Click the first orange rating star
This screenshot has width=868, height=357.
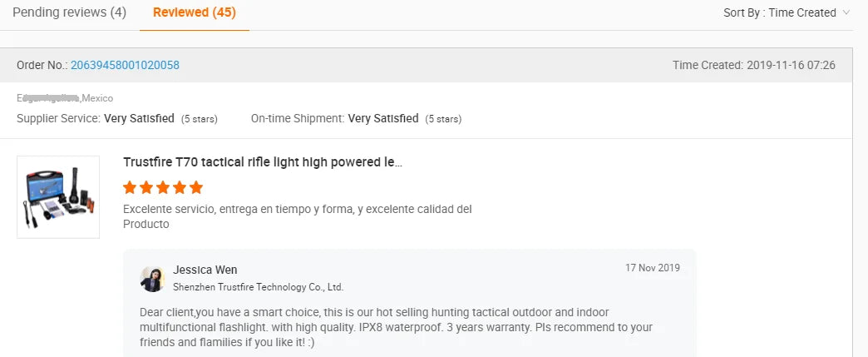[130, 187]
